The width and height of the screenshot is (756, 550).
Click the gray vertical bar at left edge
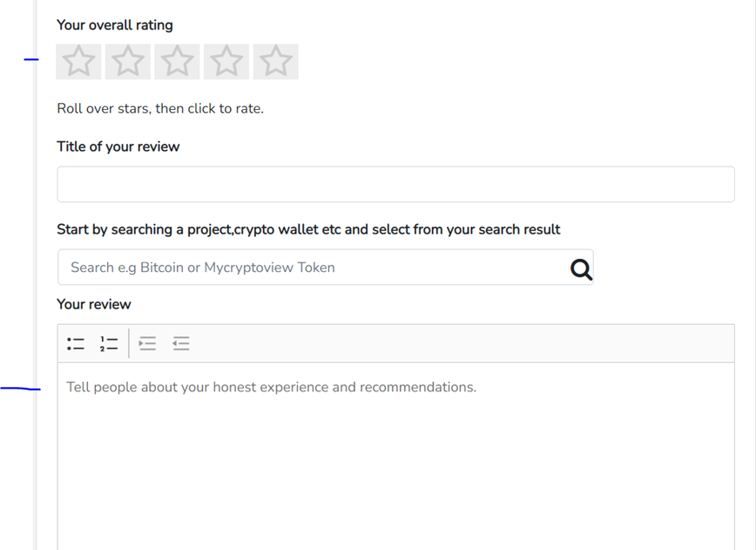point(35,275)
